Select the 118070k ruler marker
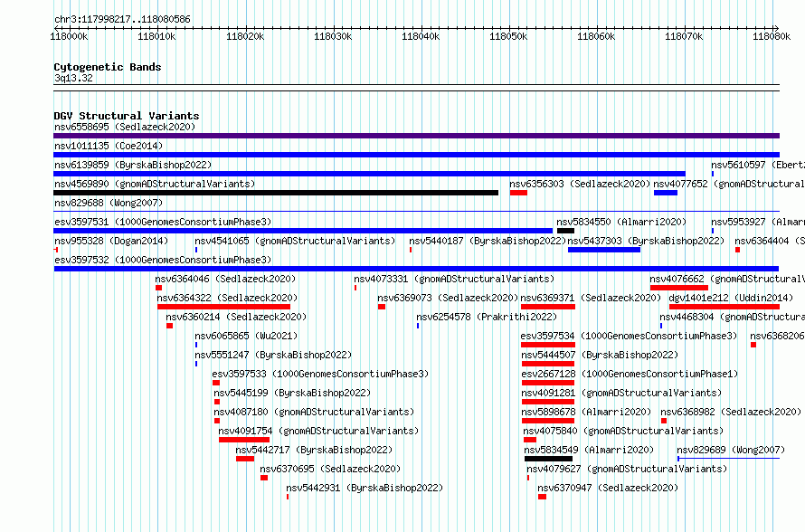Viewport: 805px width, 532px height. pos(684,36)
